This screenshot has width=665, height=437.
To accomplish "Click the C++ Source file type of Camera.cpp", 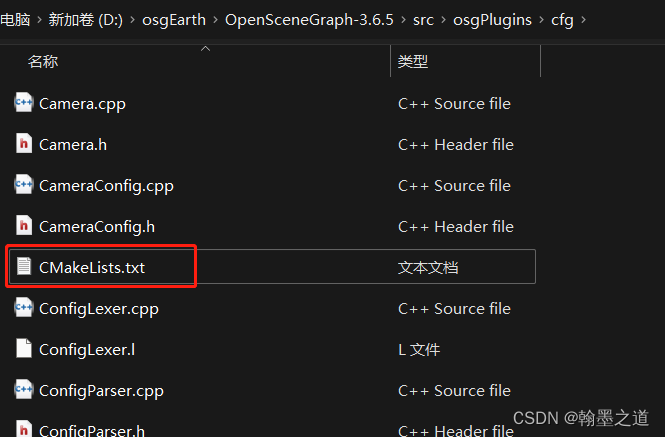I will [x=454, y=104].
